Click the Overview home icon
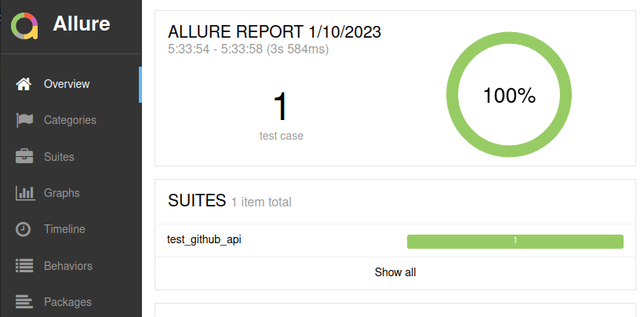This screenshot has width=644, height=317. point(24,84)
